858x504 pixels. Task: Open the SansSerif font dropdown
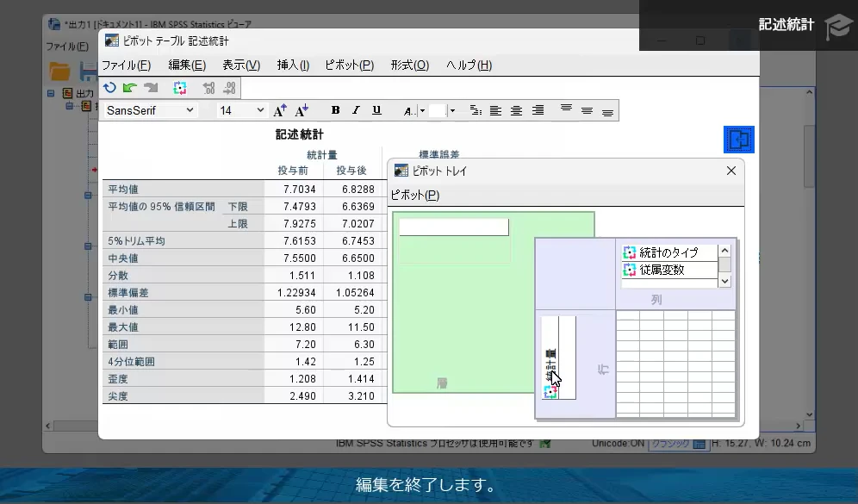pos(189,109)
